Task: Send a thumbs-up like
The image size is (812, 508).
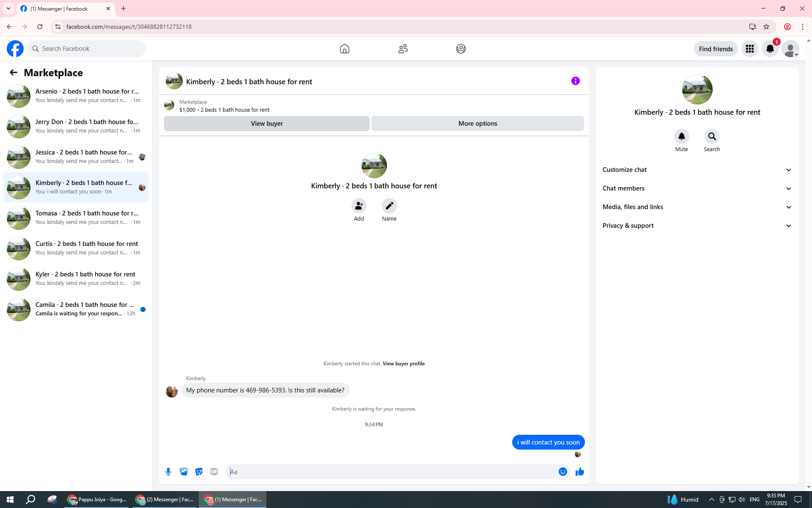Action: pyautogui.click(x=579, y=472)
